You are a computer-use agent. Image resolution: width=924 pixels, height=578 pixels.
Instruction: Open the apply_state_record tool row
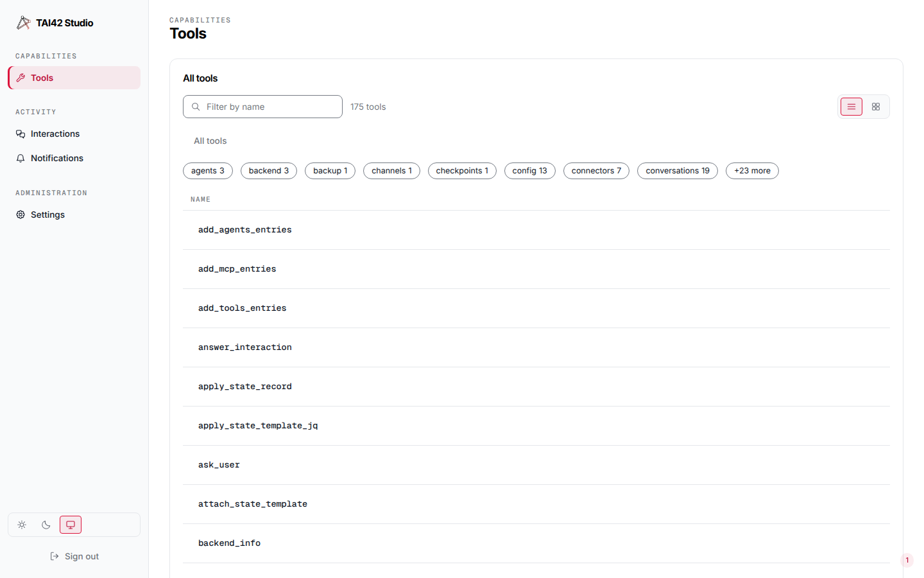[536, 387]
